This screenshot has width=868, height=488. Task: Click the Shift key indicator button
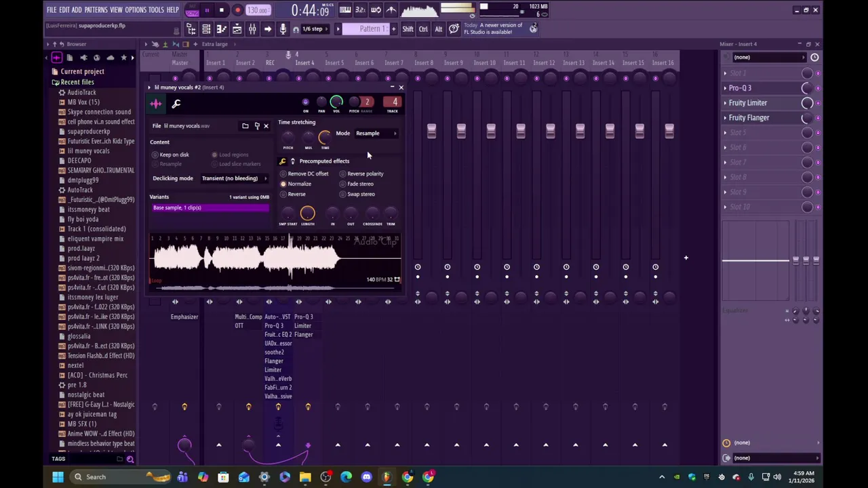[x=408, y=29]
